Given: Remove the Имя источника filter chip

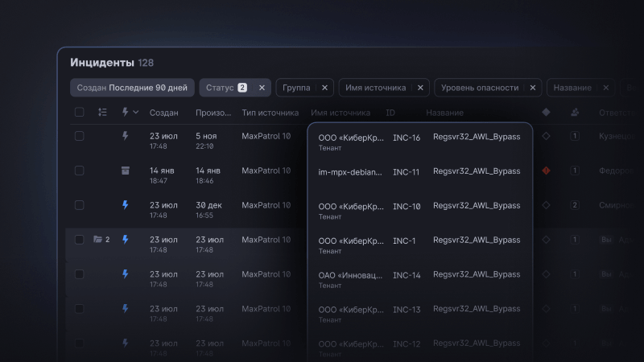Looking at the screenshot, I should [x=419, y=88].
